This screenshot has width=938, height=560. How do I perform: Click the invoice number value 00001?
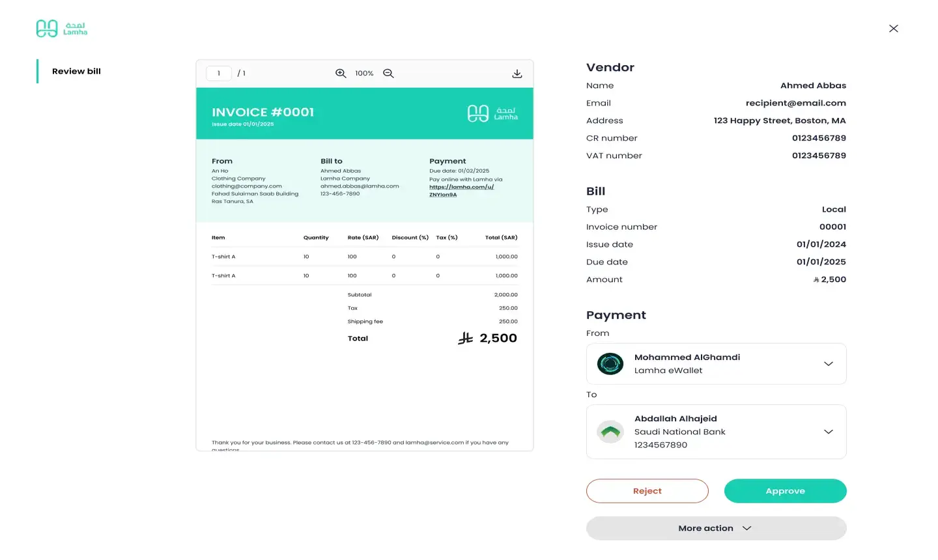(833, 227)
